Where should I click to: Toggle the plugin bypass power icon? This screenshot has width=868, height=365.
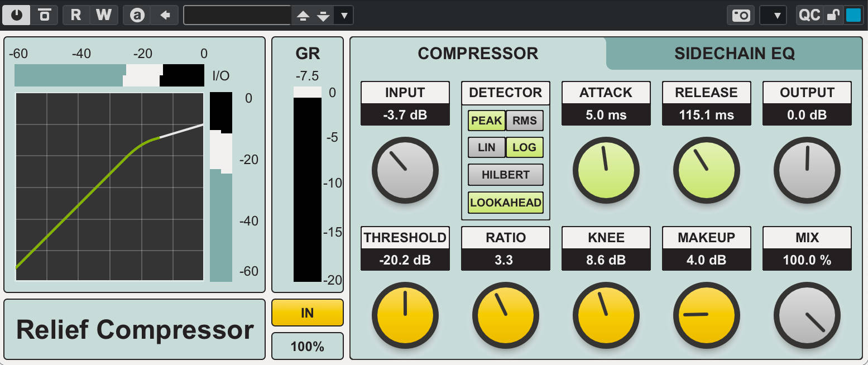(x=16, y=15)
